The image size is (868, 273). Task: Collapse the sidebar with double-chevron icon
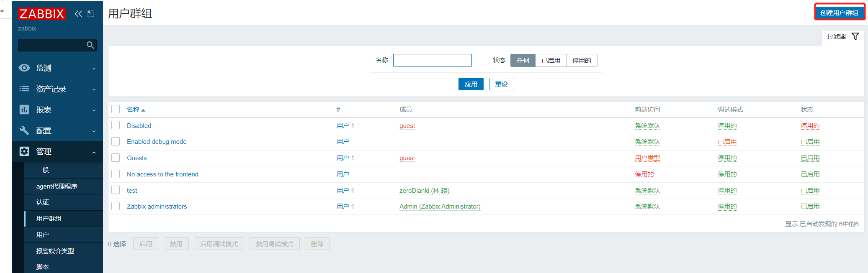click(x=78, y=14)
